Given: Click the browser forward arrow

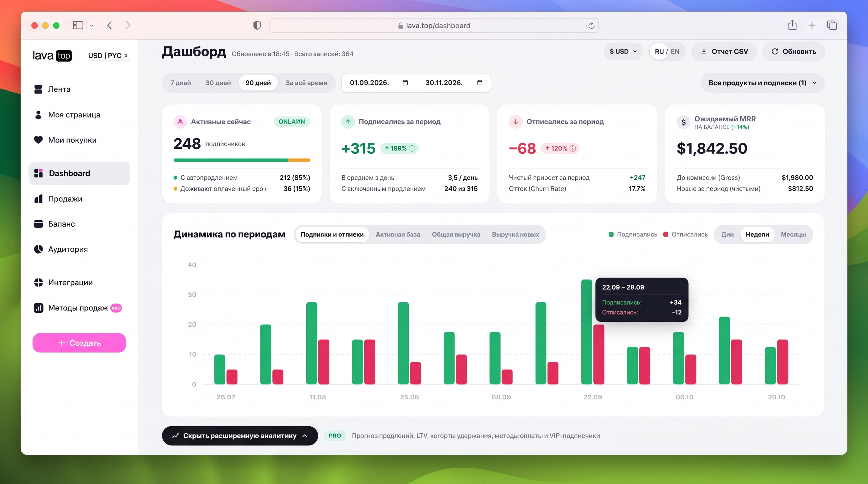Looking at the screenshot, I should (128, 25).
